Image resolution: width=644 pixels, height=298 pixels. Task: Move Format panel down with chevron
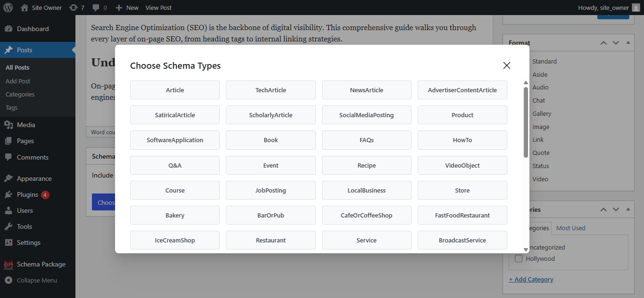pos(616,43)
